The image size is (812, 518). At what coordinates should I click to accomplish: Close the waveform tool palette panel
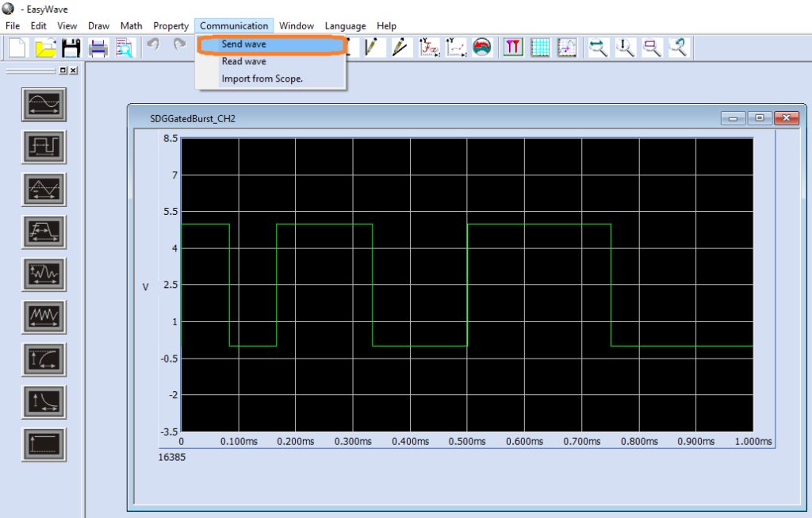pos(74,71)
